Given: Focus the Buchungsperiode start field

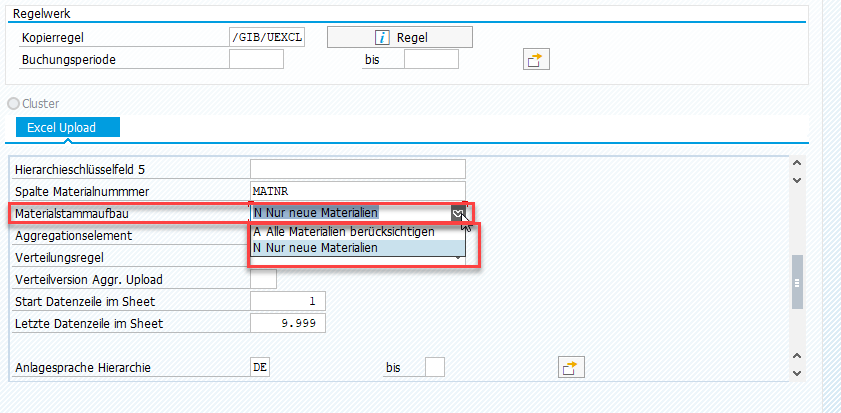Looking at the screenshot, I should click(x=256, y=60).
